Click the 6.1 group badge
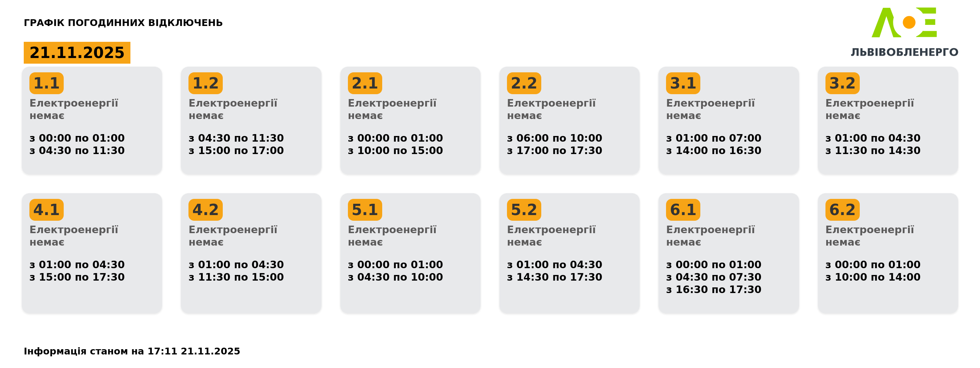Viewport: 980px width, 368px height. [x=683, y=210]
